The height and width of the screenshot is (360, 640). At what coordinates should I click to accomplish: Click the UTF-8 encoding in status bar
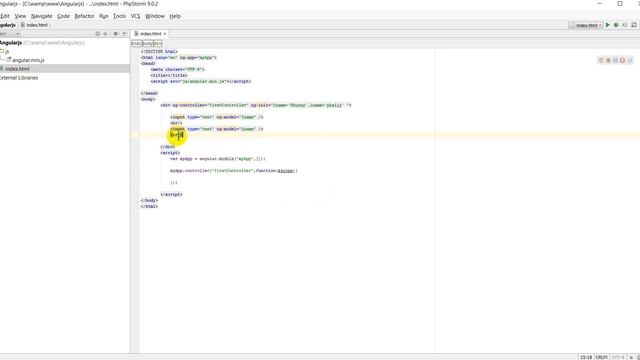(618, 357)
